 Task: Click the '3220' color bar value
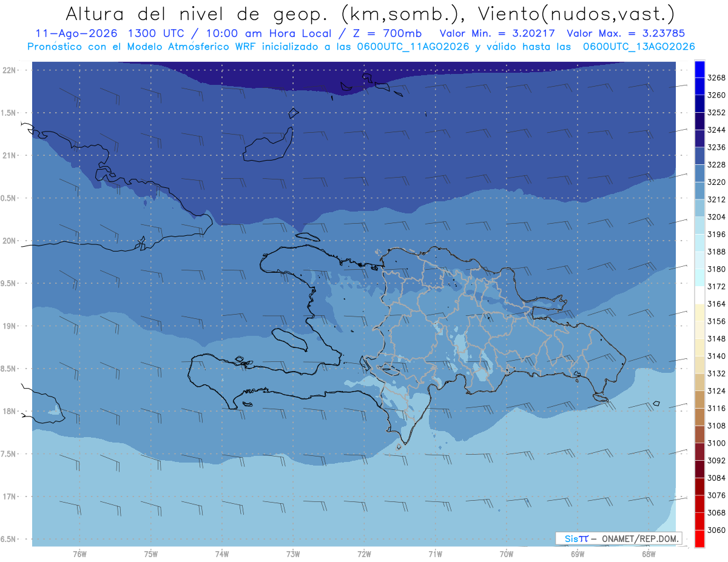(x=716, y=182)
